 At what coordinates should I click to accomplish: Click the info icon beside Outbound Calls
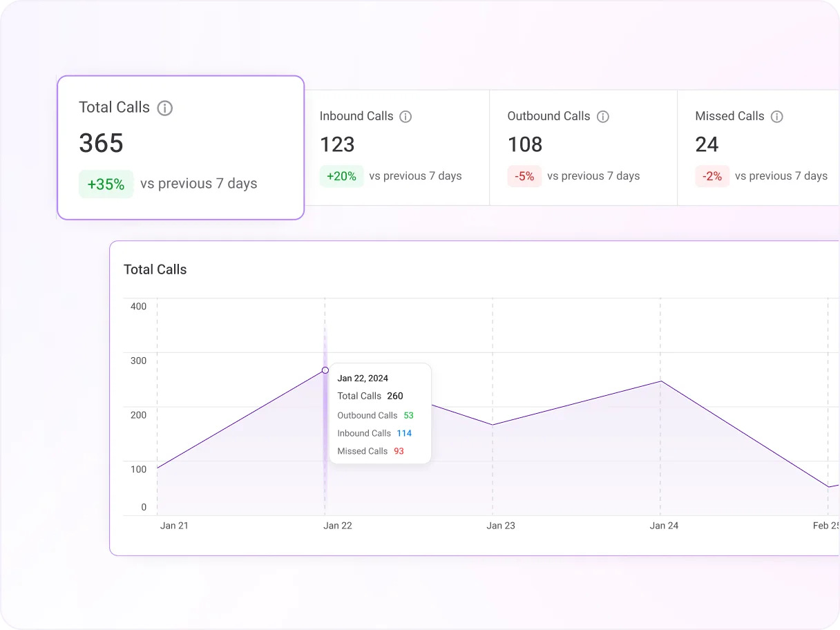click(603, 117)
